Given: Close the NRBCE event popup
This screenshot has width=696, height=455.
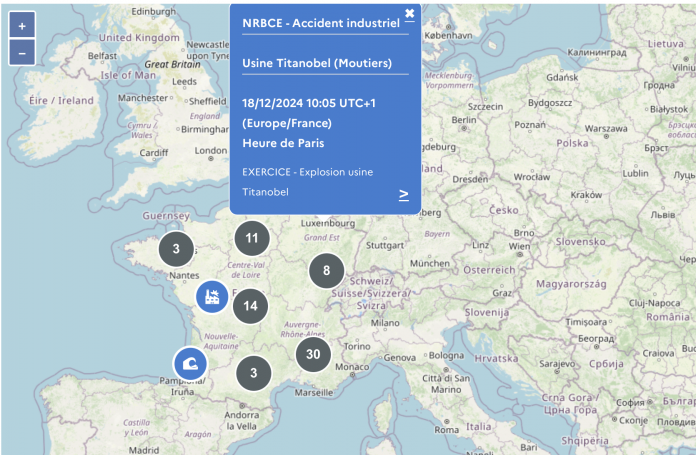Looking at the screenshot, I should (409, 13).
